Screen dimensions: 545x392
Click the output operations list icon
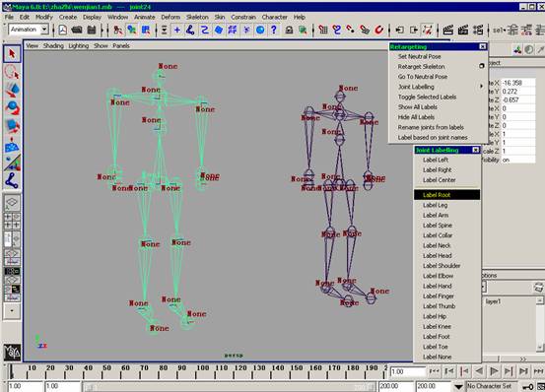coord(414,30)
